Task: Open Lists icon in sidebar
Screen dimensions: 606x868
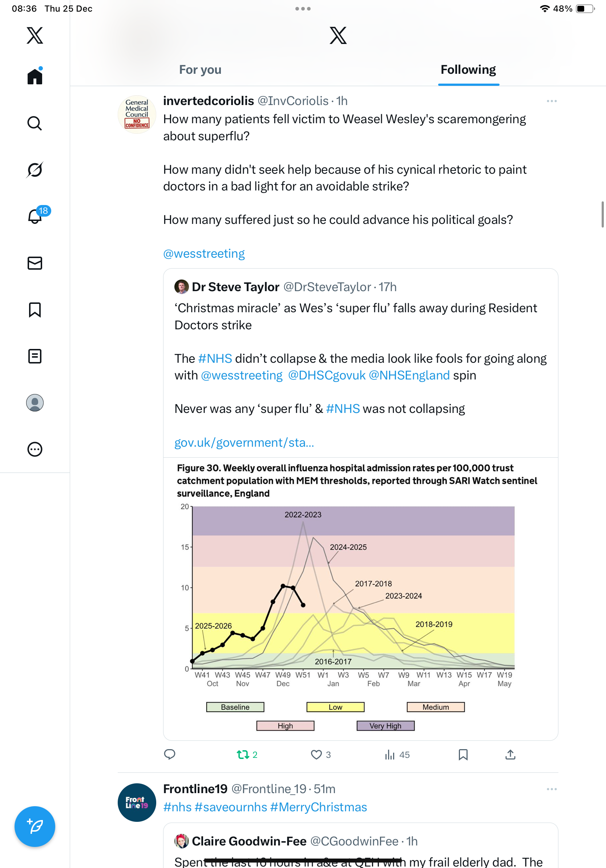Action: click(35, 356)
